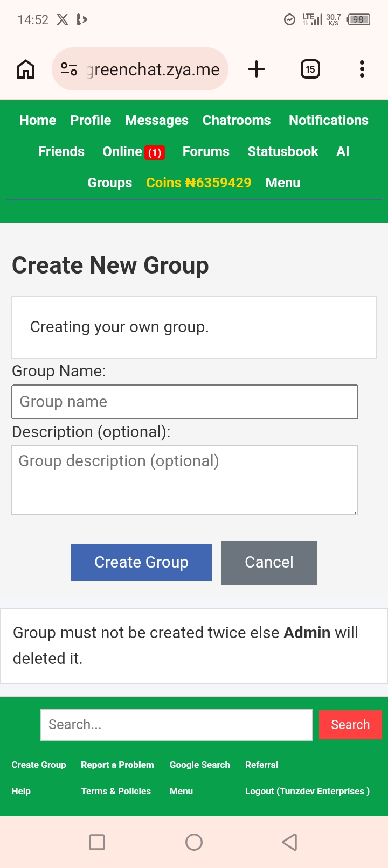Open site settings icon in address bar

pyautogui.click(x=69, y=69)
